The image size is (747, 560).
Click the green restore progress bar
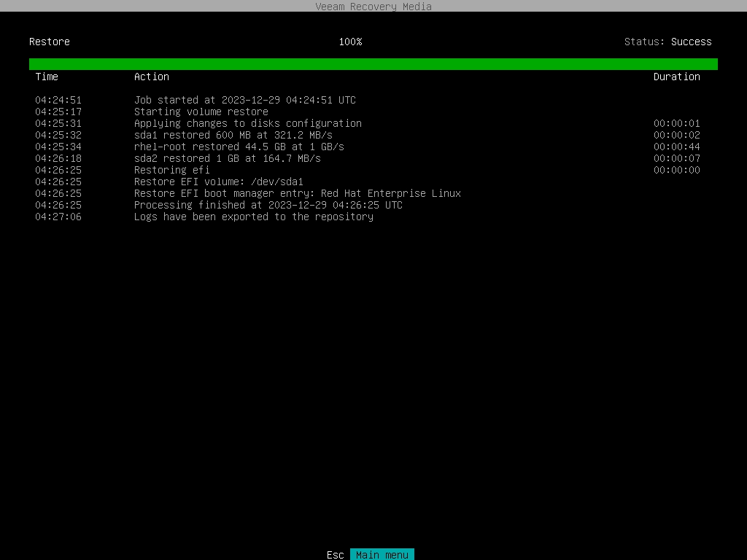click(x=373, y=64)
